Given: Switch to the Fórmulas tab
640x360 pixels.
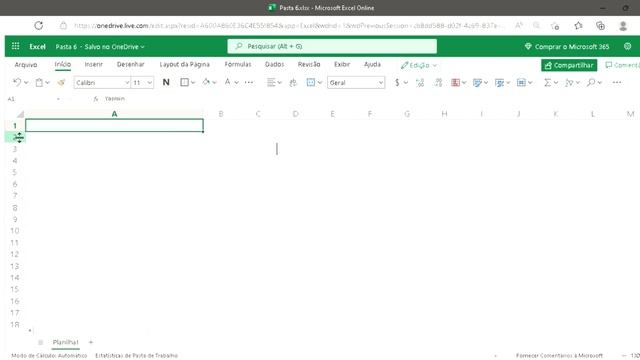Looking at the screenshot, I should pyautogui.click(x=238, y=64).
